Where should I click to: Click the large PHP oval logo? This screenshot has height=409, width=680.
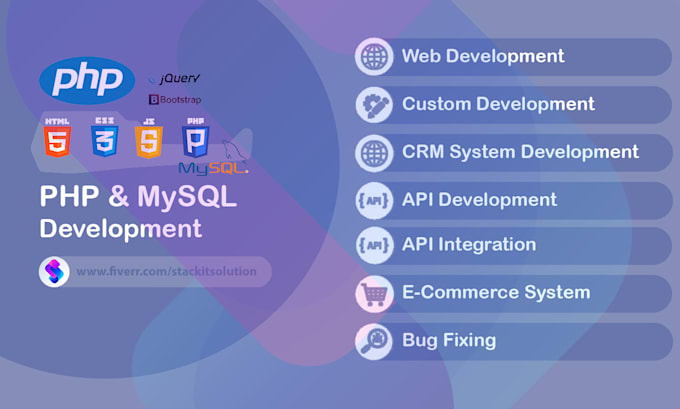[87, 80]
